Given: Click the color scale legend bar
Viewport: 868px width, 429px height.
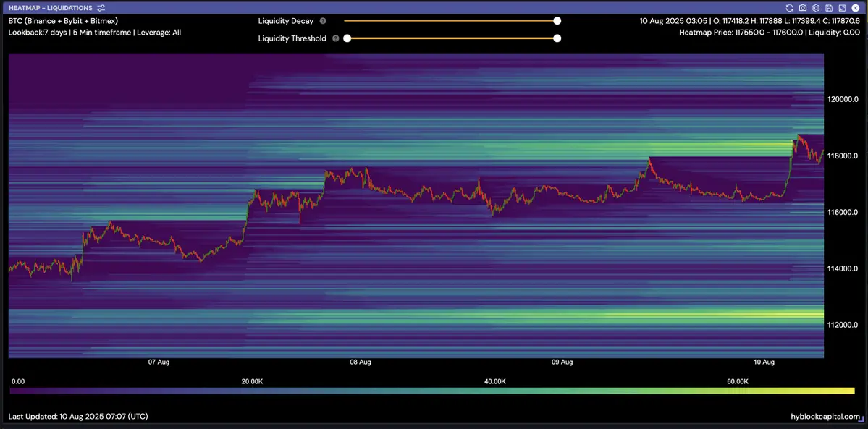Looking at the screenshot, I should (431, 391).
